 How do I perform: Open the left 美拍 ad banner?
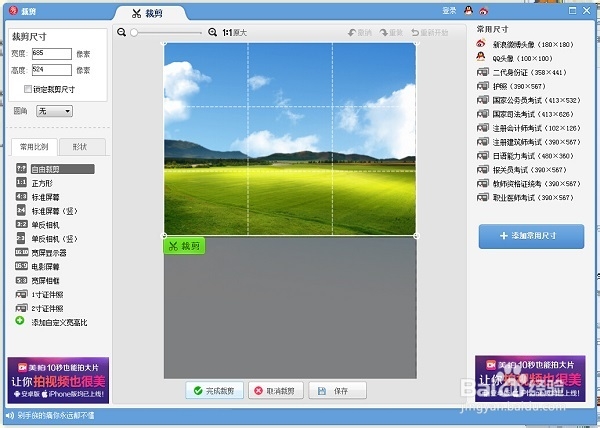(x=58, y=380)
